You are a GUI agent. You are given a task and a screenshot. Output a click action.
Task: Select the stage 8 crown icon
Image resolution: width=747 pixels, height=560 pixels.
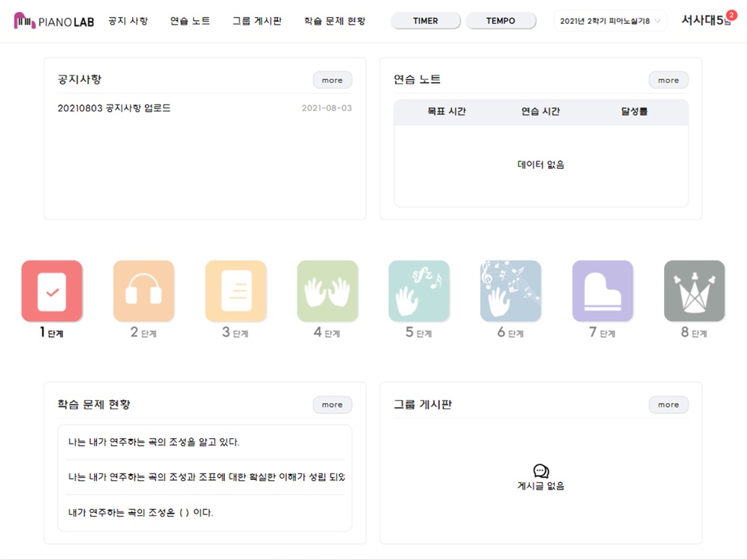[695, 291]
